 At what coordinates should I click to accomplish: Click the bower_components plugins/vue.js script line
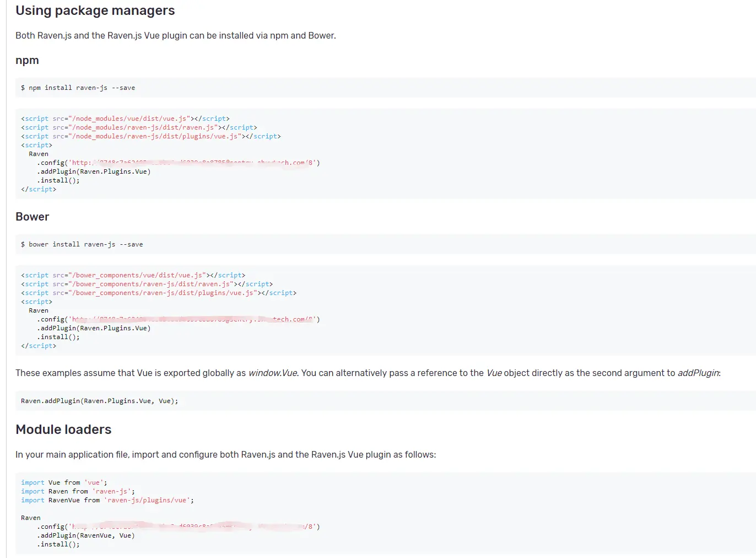click(x=159, y=293)
